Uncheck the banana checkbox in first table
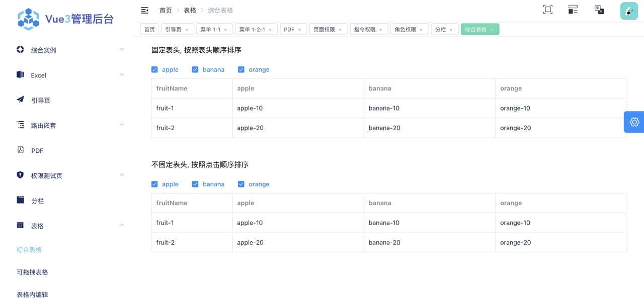Viewport: 644px width, 301px height. pos(195,69)
